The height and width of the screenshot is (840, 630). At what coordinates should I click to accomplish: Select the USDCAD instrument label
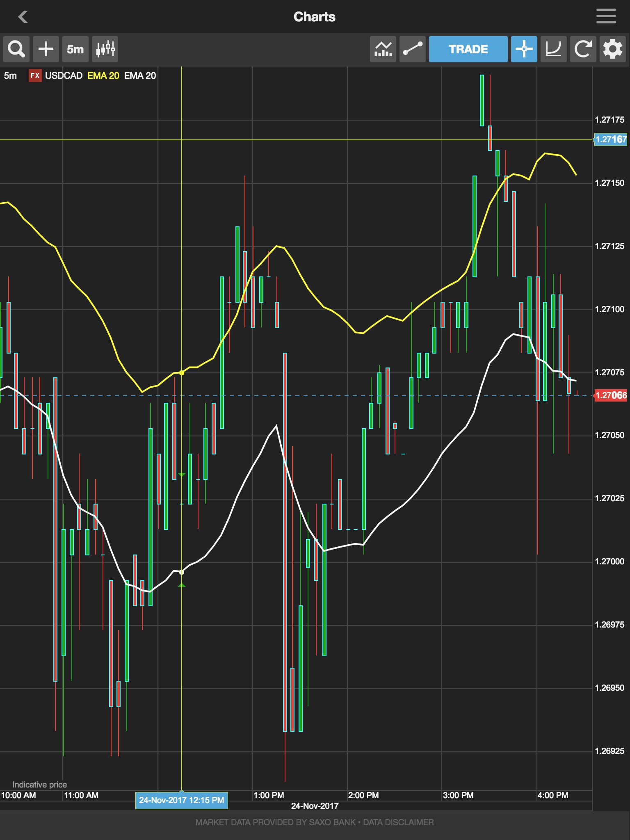pyautogui.click(x=64, y=75)
